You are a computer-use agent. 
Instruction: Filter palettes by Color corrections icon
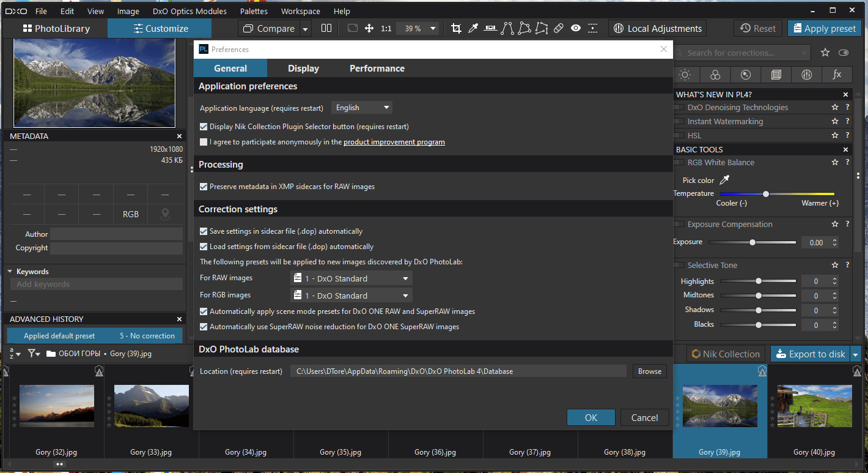(715, 75)
